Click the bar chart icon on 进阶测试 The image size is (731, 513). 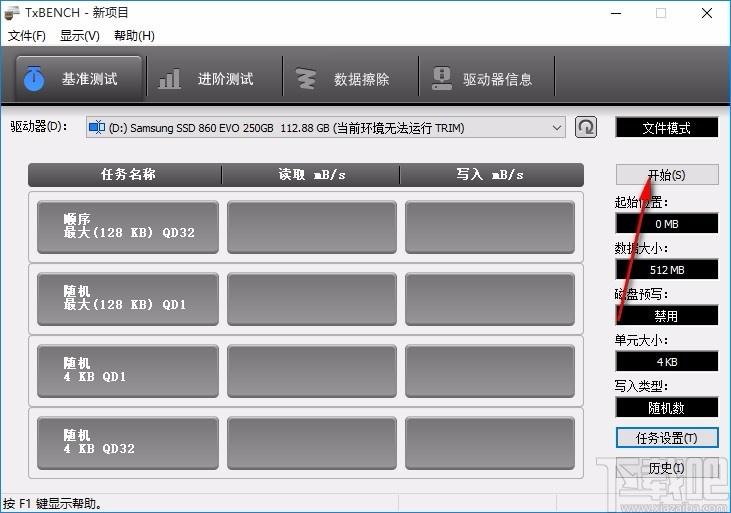click(169, 78)
